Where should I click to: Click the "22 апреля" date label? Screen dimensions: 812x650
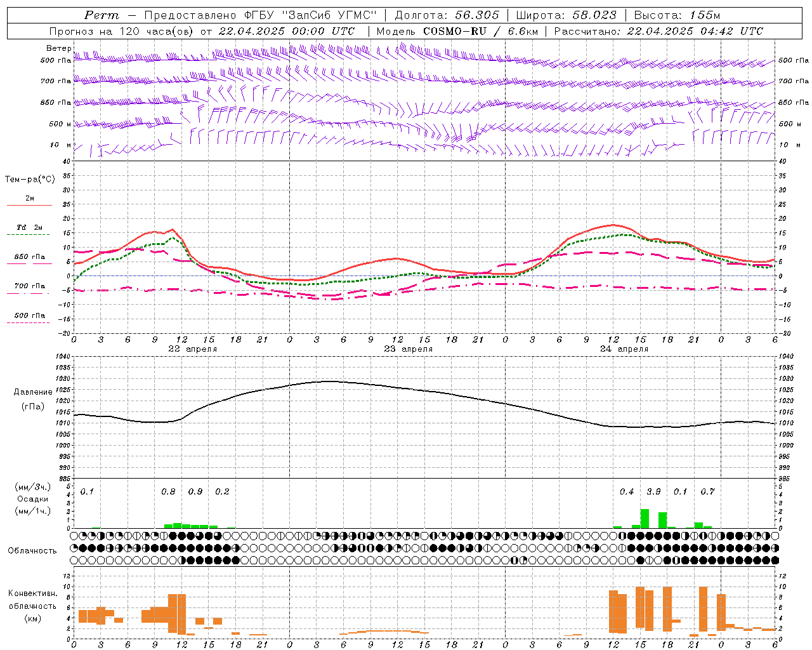(192, 349)
